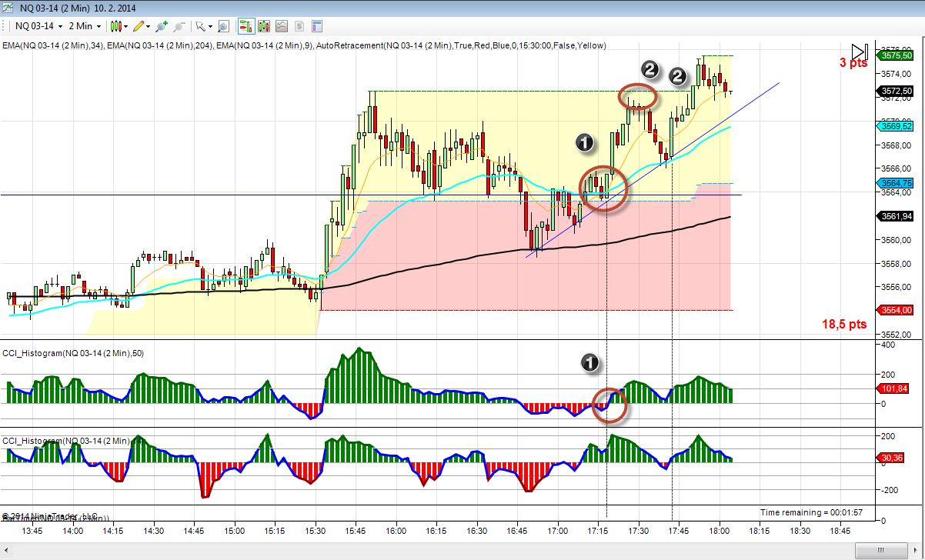Click the 400 level on CCI axis

pos(888,345)
